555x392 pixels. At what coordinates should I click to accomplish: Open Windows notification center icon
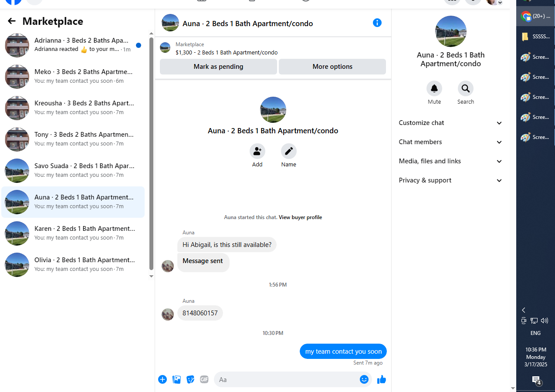[x=536, y=380]
